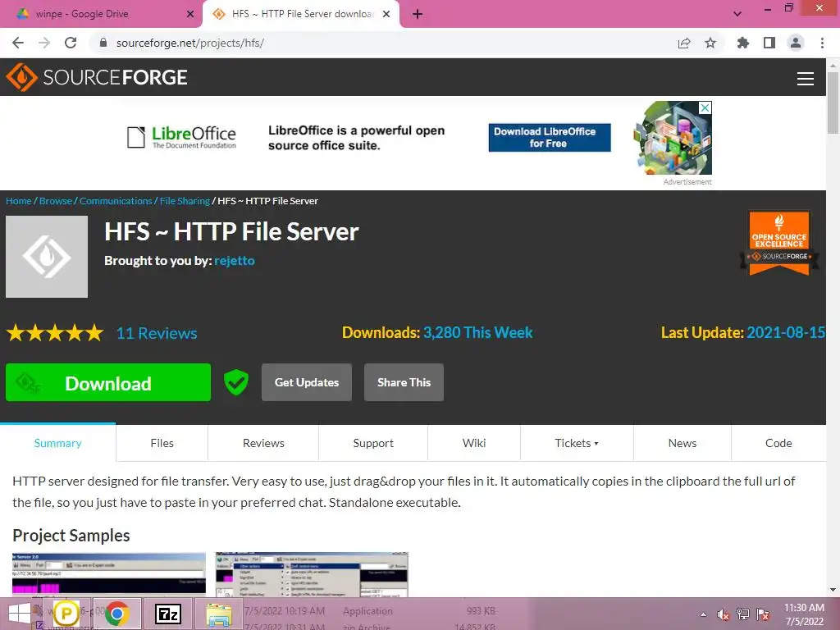
Task: Open the Wiki tab
Action: click(474, 443)
